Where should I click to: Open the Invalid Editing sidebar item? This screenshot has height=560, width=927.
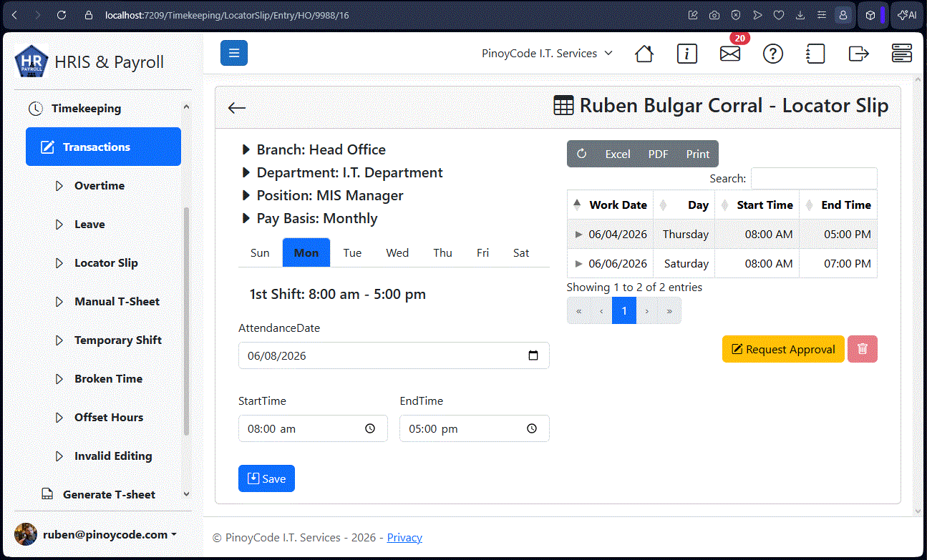[x=113, y=456]
